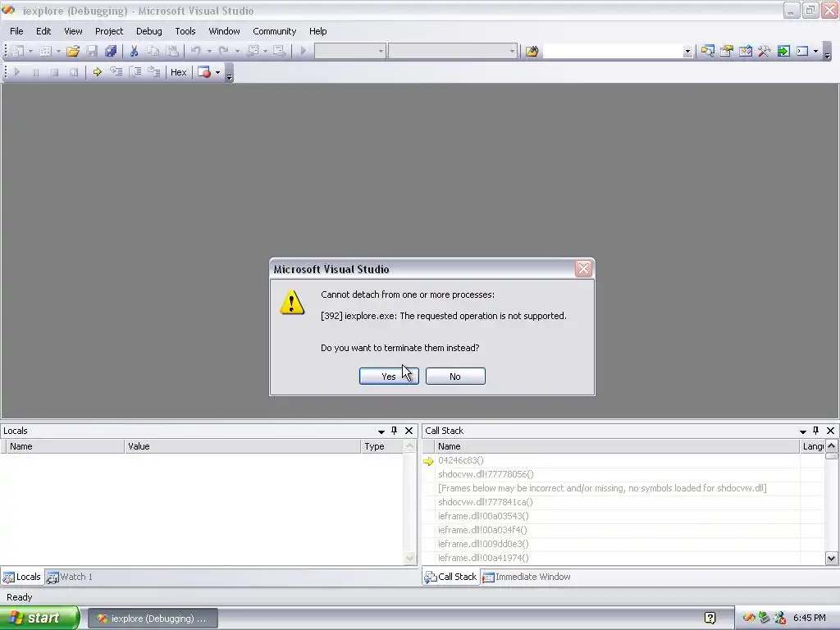The image size is (840, 630).
Task: Close the Microsoft Visual Studio dialog
Action: 583,268
